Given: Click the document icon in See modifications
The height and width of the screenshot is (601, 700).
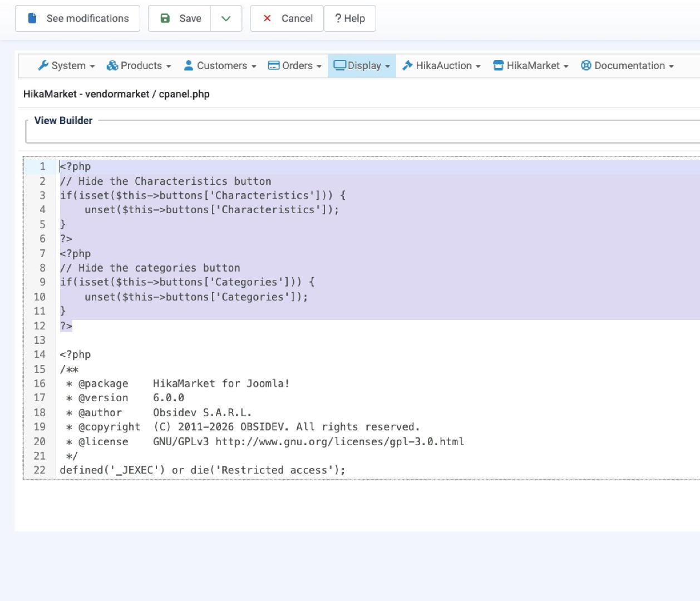Looking at the screenshot, I should [x=32, y=18].
